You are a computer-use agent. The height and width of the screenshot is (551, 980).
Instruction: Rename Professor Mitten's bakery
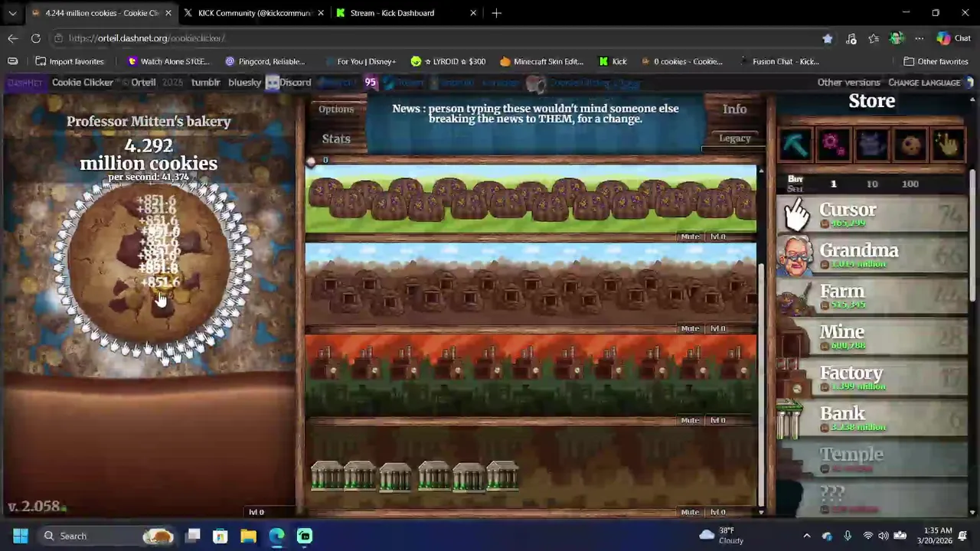click(149, 121)
